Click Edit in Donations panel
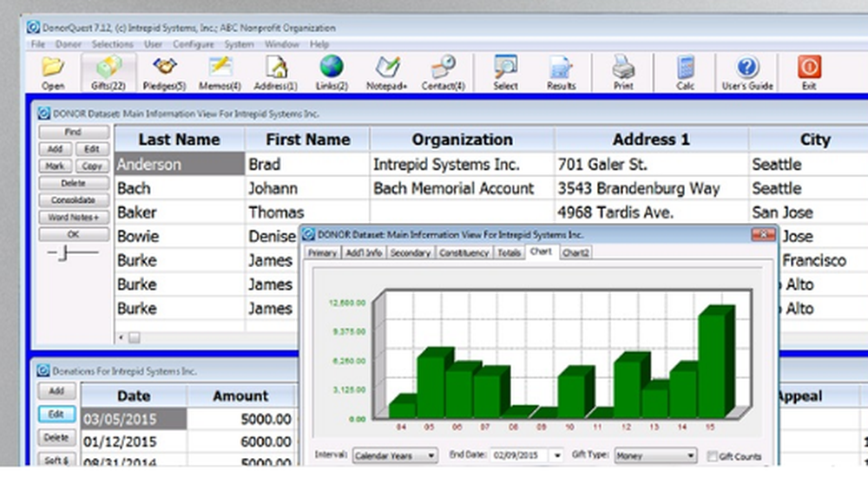Image resolution: width=868 pixels, height=490 pixels. (x=56, y=415)
